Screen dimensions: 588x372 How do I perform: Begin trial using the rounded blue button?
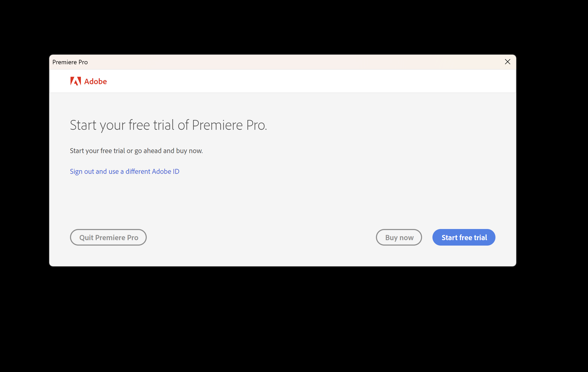tap(464, 237)
